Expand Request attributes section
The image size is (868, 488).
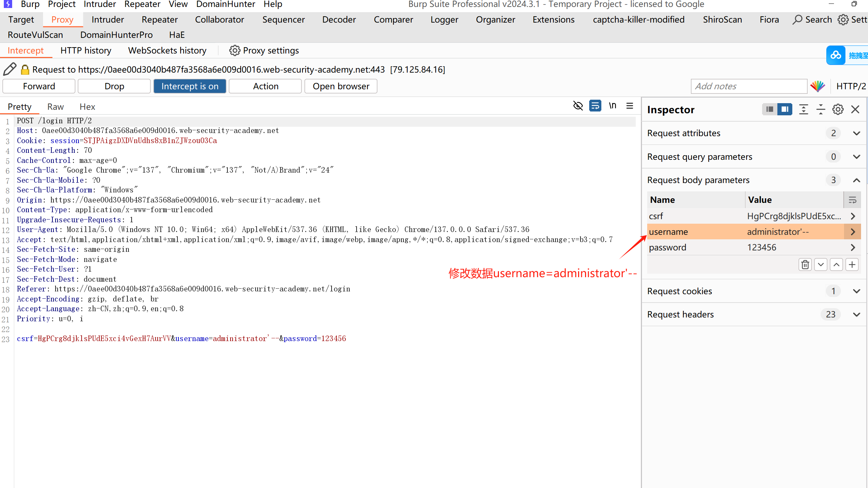(x=856, y=133)
